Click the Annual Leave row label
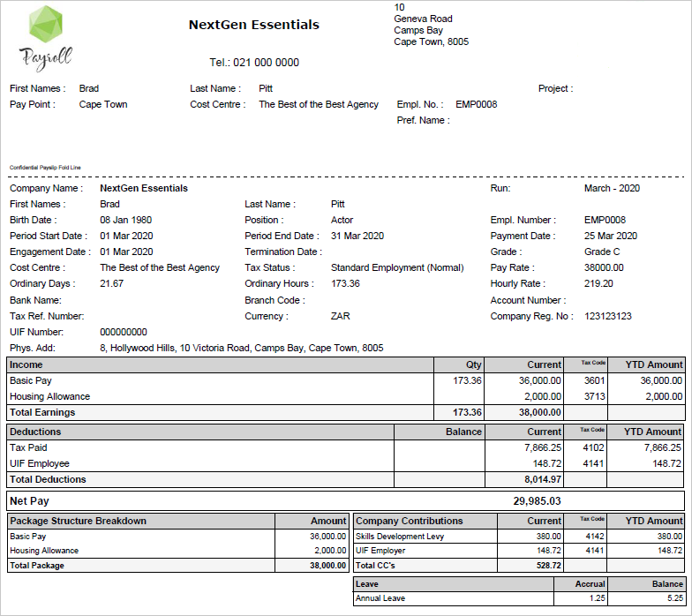 [x=380, y=598]
